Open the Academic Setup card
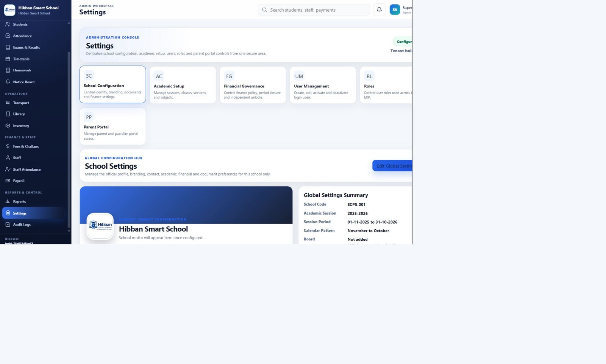The height and width of the screenshot is (364, 606). coord(183,85)
